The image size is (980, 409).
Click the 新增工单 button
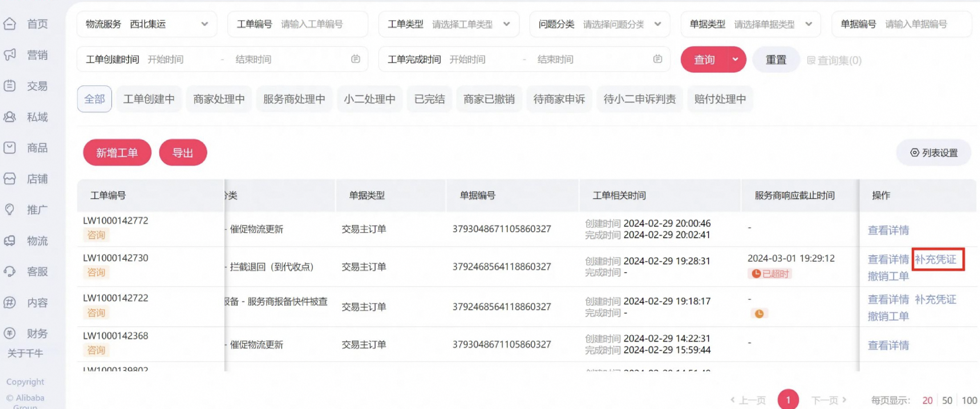tap(117, 152)
